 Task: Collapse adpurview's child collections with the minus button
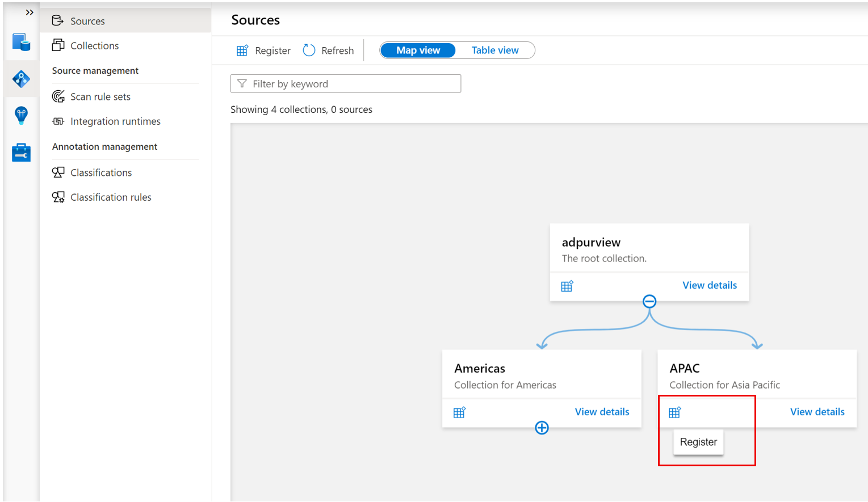pyautogui.click(x=649, y=301)
